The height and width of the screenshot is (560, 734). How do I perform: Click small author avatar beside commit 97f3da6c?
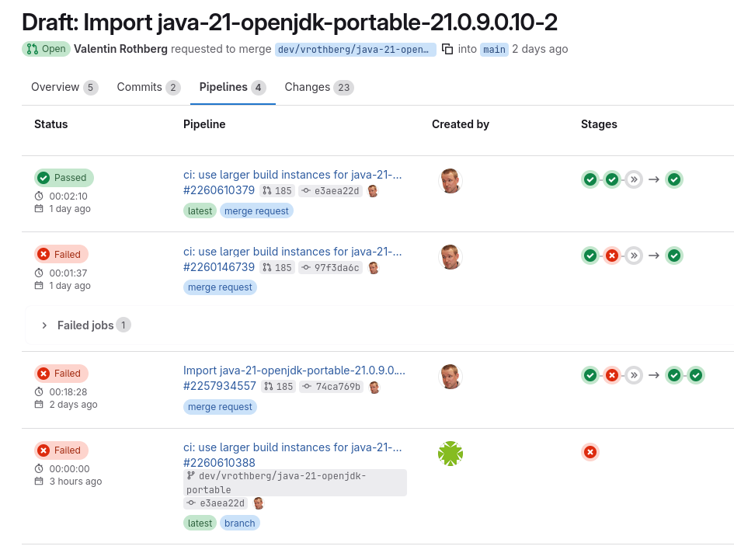(374, 268)
